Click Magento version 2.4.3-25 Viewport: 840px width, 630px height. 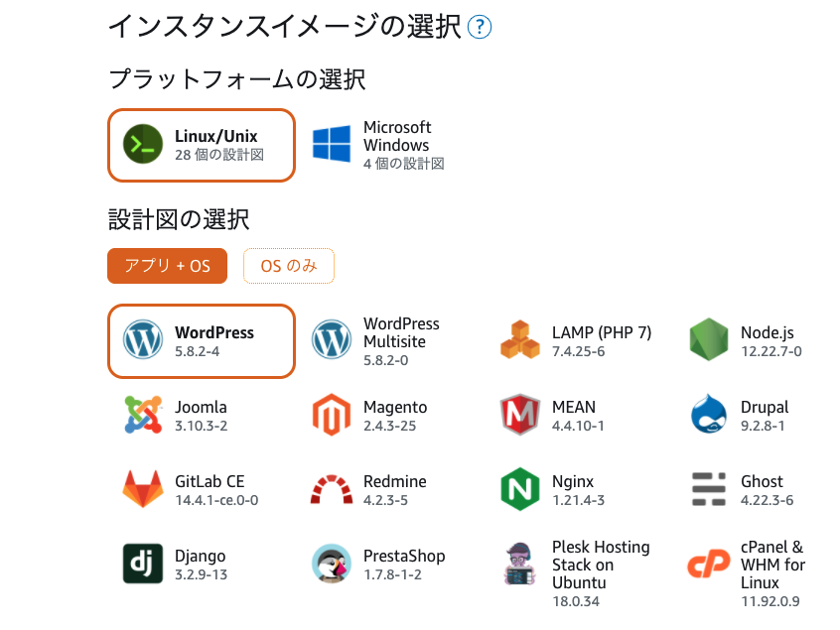(x=389, y=426)
